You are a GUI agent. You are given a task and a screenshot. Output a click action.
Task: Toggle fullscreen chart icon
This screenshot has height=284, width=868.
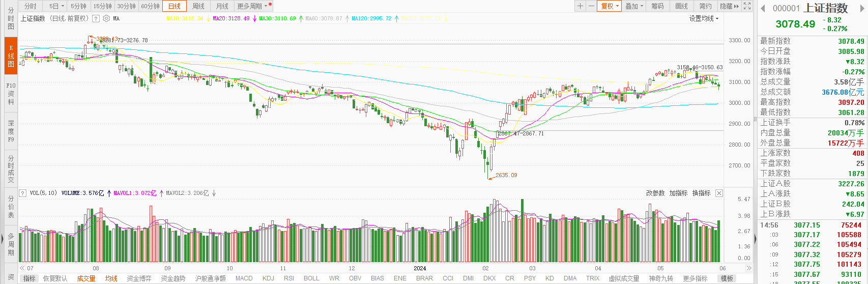747,6
